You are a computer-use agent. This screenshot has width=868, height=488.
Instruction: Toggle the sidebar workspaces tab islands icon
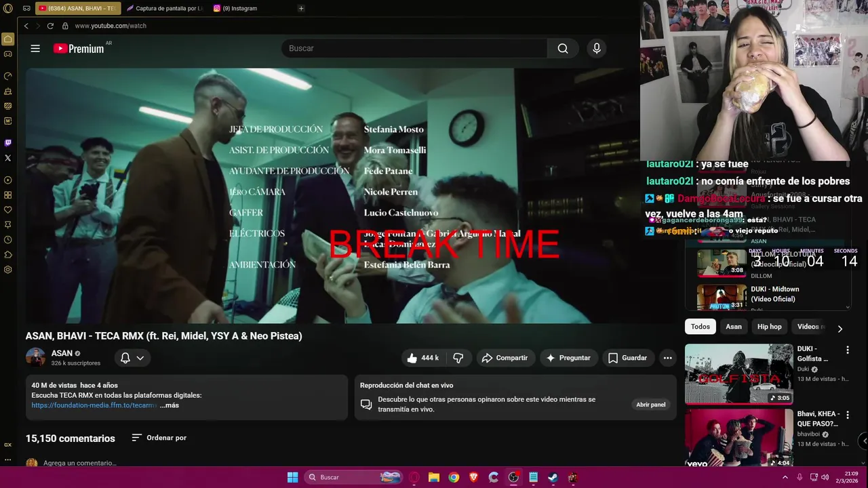tap(26, 9)
